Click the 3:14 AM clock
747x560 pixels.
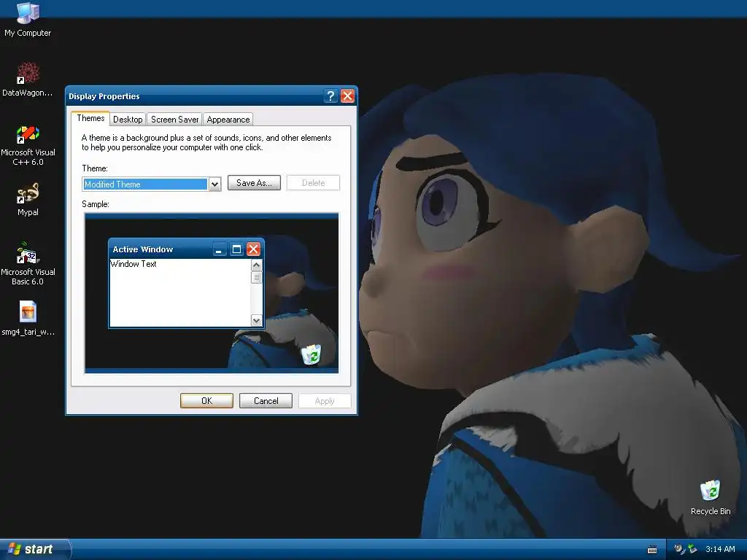[720, 549]
